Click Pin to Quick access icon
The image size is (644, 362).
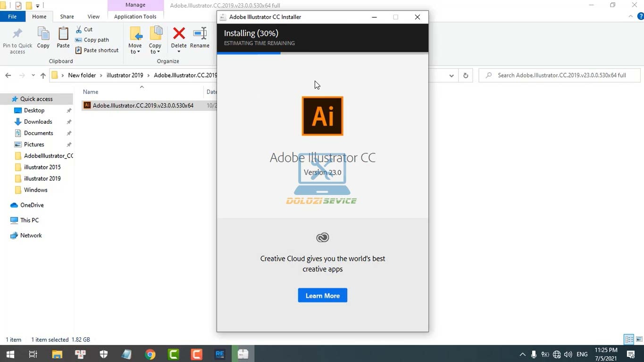(17, 40)
